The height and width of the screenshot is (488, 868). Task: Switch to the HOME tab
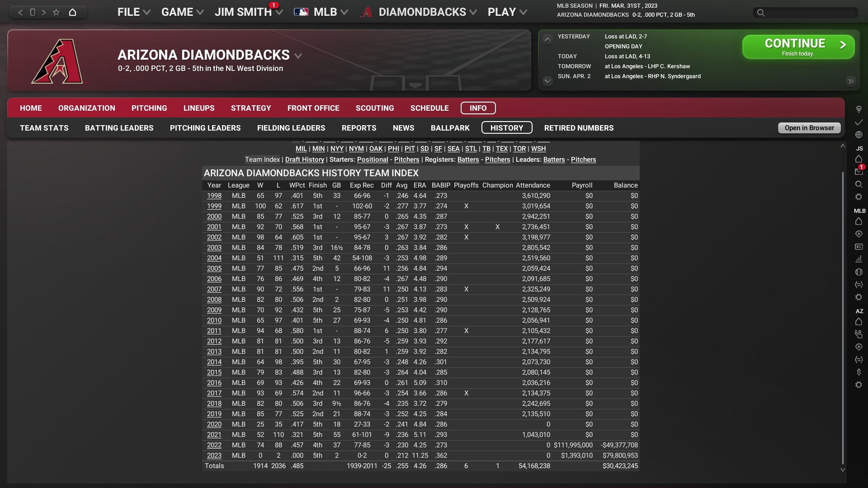(x=31, y=108)
